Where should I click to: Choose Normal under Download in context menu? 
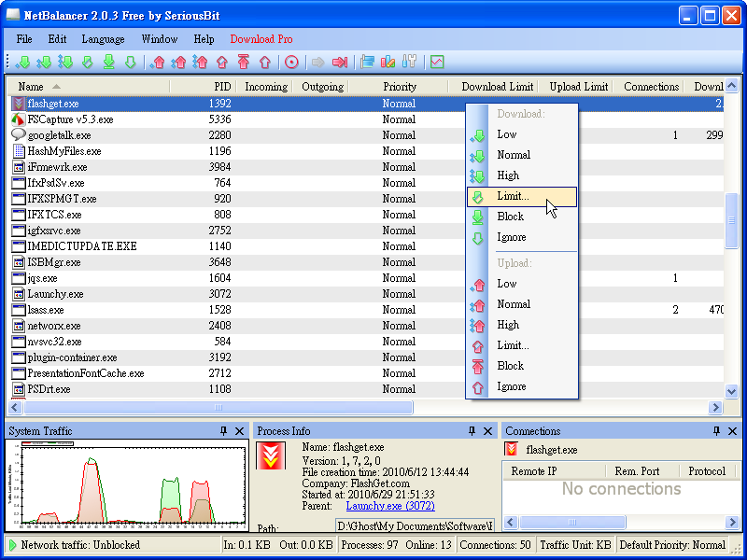point(522,155)
